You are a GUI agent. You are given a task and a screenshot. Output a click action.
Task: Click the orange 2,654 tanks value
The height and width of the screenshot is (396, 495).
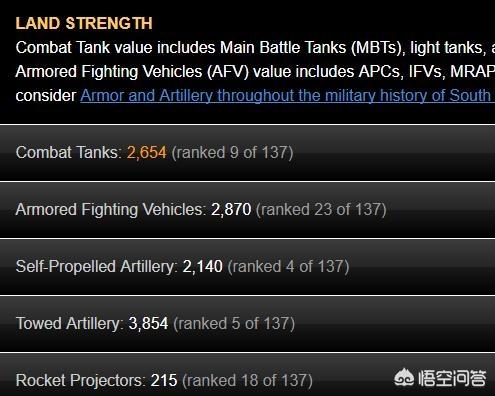pyautogui.click(x=147, y=152)
